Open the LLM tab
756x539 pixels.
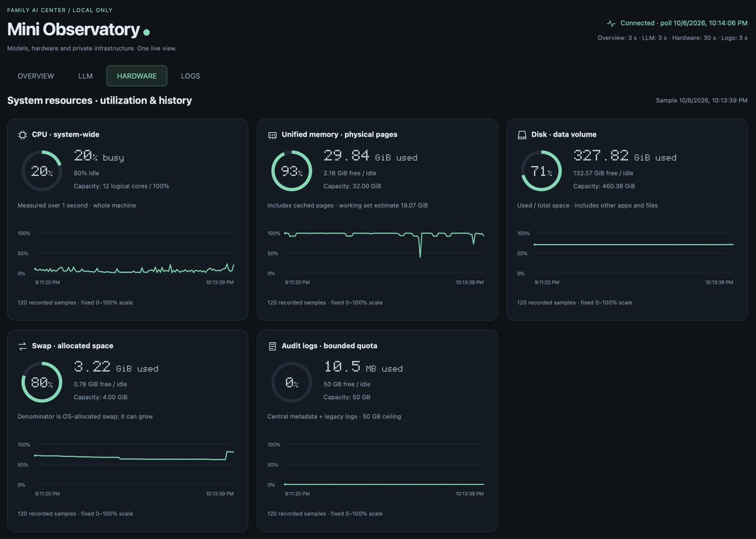coord(85,76)
